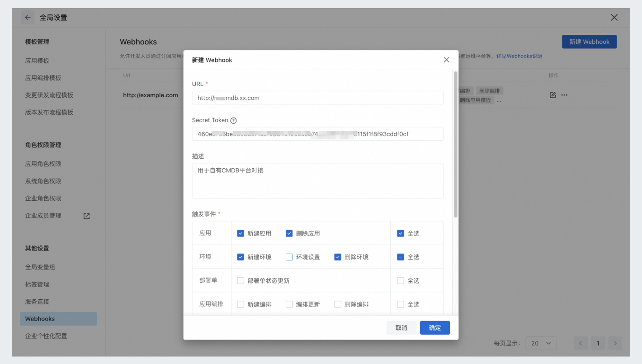Click the 新建 Webhook button
Screen dimensions: 642x364
[589, 42]
